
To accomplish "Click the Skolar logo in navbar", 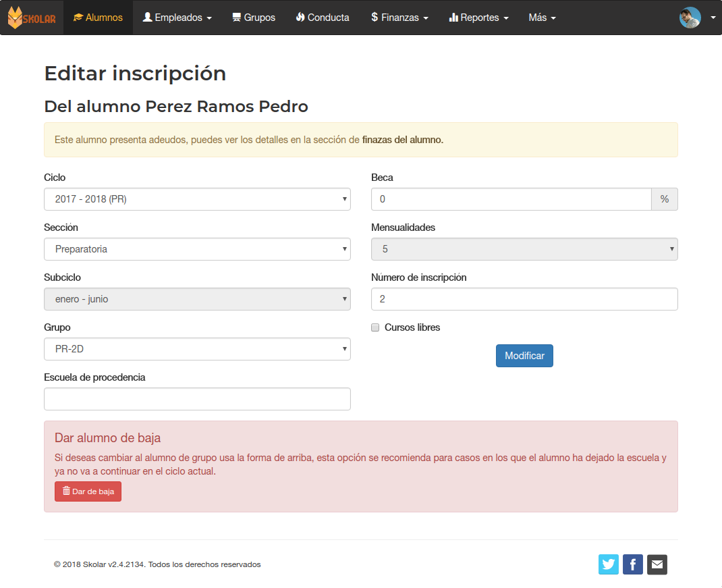I will [32, 18].
